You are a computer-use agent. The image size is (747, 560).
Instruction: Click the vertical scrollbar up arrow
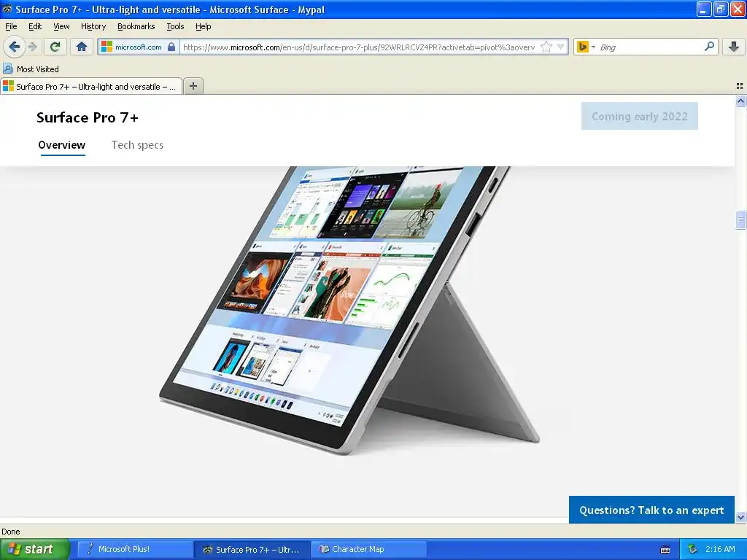click(x=740, y=101)
